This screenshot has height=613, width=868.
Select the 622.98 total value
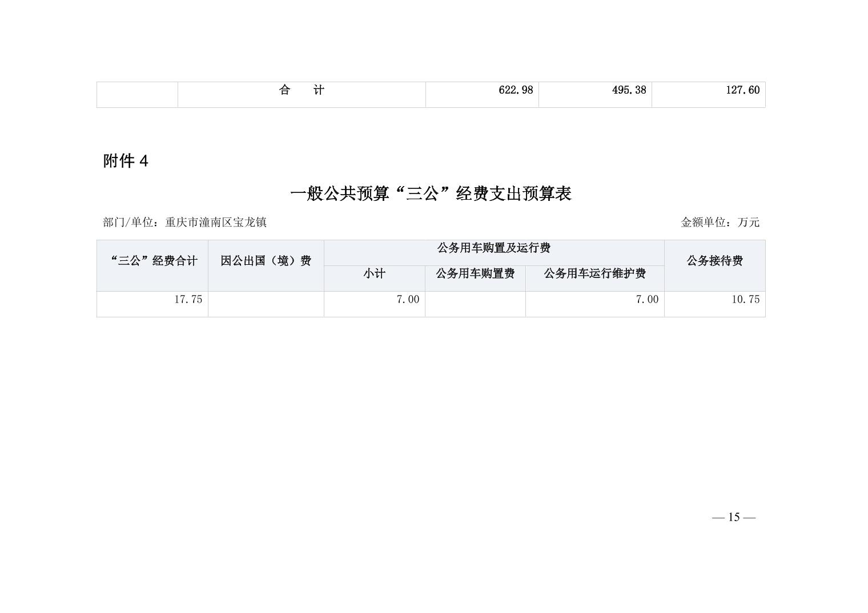click(x=515, y=90)
